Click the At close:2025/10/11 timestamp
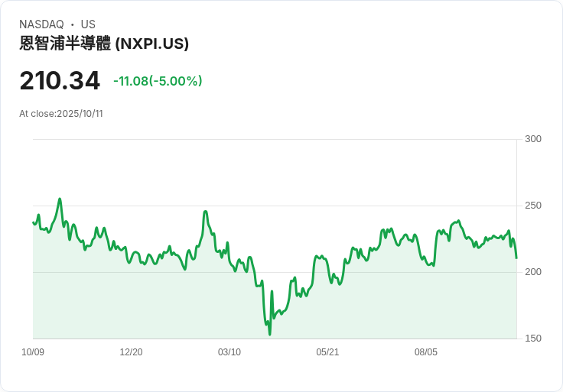 [x=61, y=114]
